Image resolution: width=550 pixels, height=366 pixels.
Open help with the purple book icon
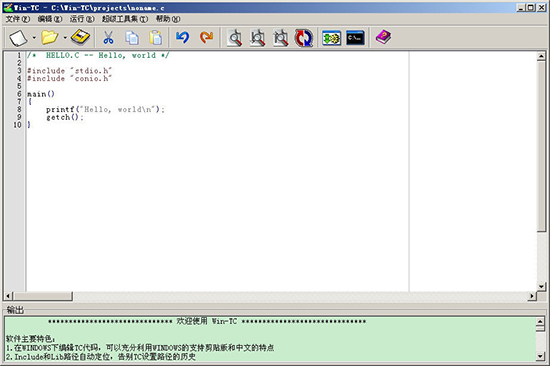click(x=383, y=37)
